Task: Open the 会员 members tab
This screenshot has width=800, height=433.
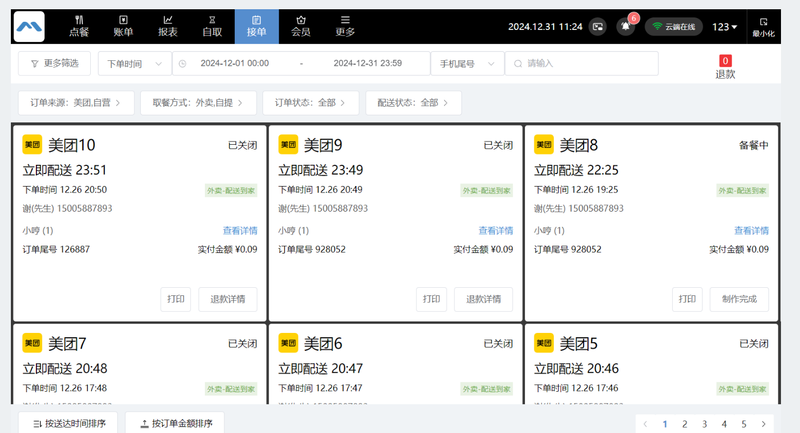Action: 301,27
